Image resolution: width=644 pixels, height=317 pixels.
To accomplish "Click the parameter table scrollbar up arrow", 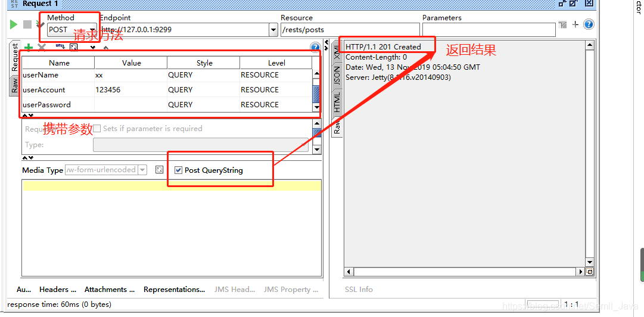I will point(316,74).
